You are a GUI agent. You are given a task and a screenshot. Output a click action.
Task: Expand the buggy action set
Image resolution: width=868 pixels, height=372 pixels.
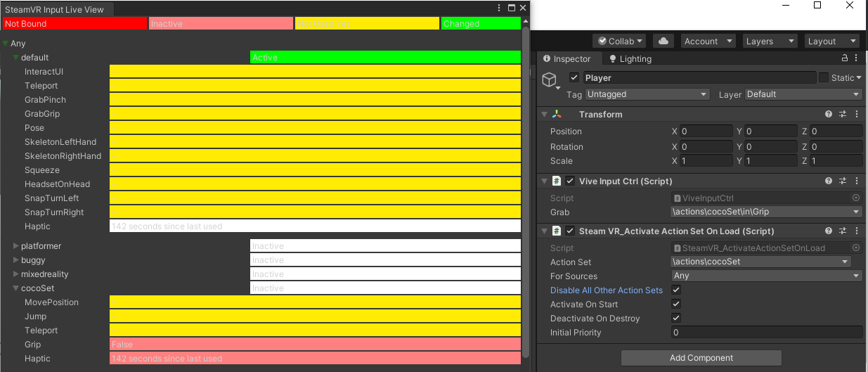coord(15,260)
